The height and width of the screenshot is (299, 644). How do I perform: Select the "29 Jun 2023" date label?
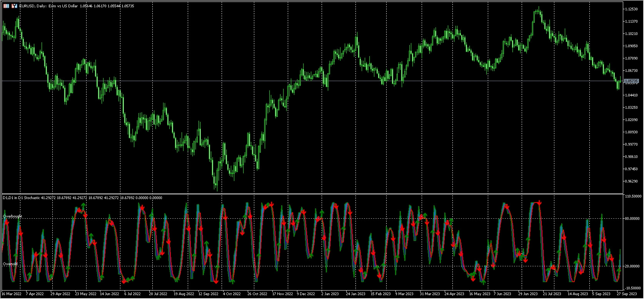click(x=528, y=294)
